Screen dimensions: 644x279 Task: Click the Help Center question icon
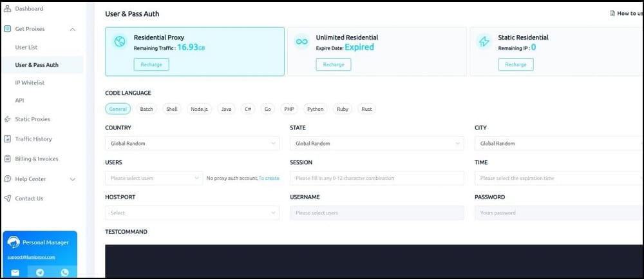7,178
